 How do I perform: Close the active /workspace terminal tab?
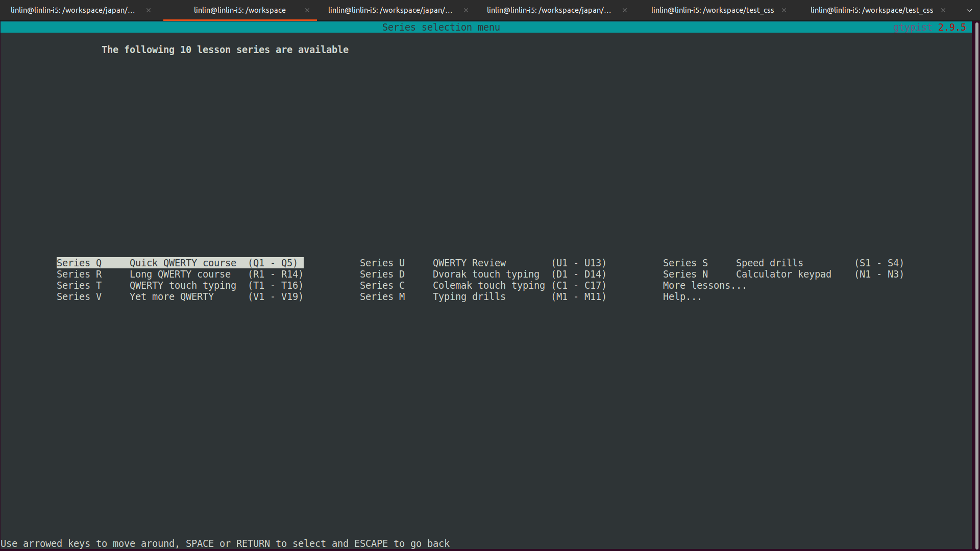pos(307,10)
